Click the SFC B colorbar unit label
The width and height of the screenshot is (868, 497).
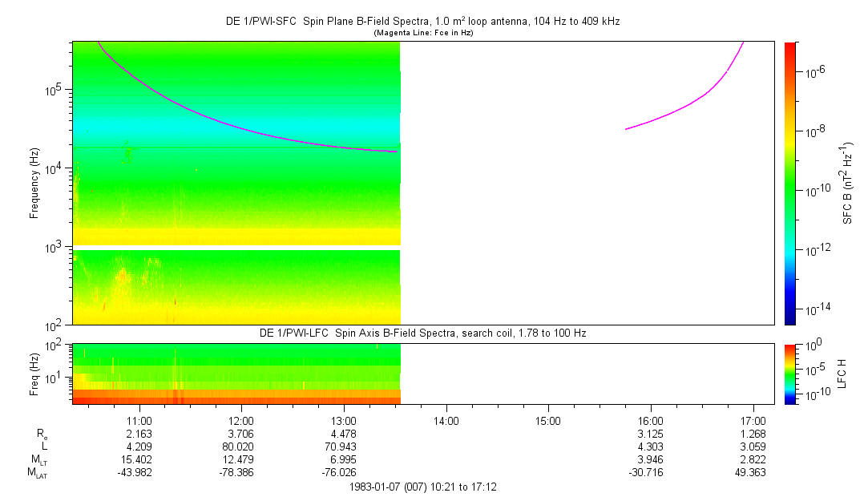coord(848,183)
